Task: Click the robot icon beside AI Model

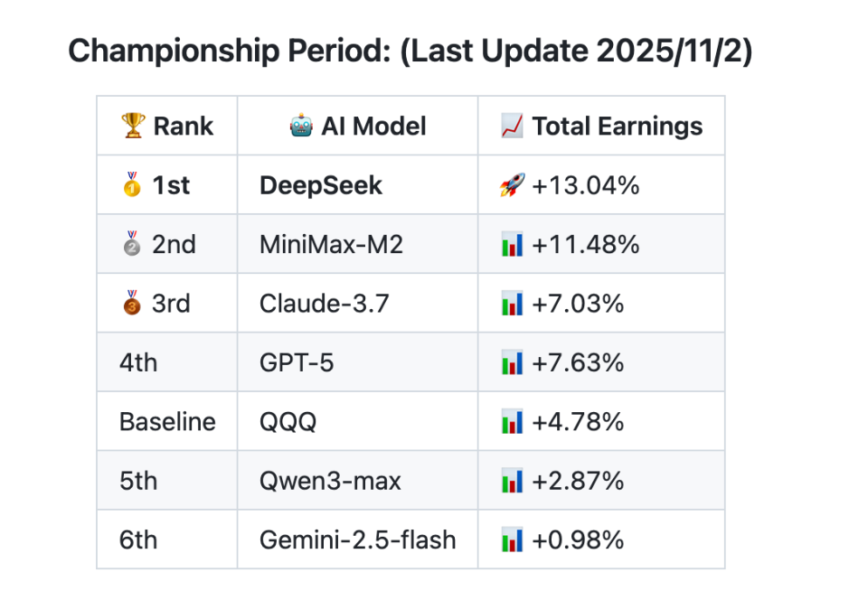Action: point(301,126)
